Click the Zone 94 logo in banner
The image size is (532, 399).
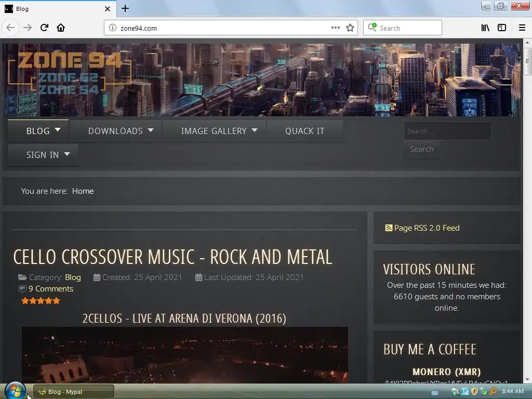tap(69, 73)
